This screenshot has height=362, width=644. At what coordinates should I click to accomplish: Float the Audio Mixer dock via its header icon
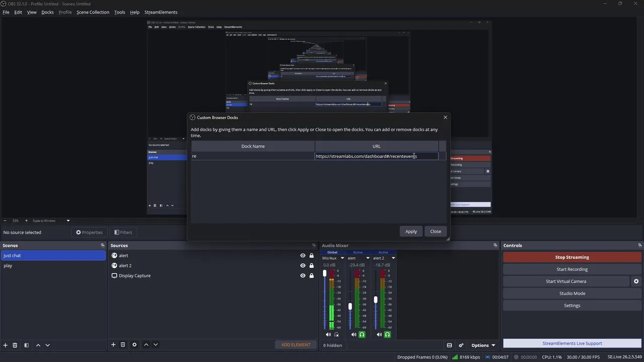(495, 245)
